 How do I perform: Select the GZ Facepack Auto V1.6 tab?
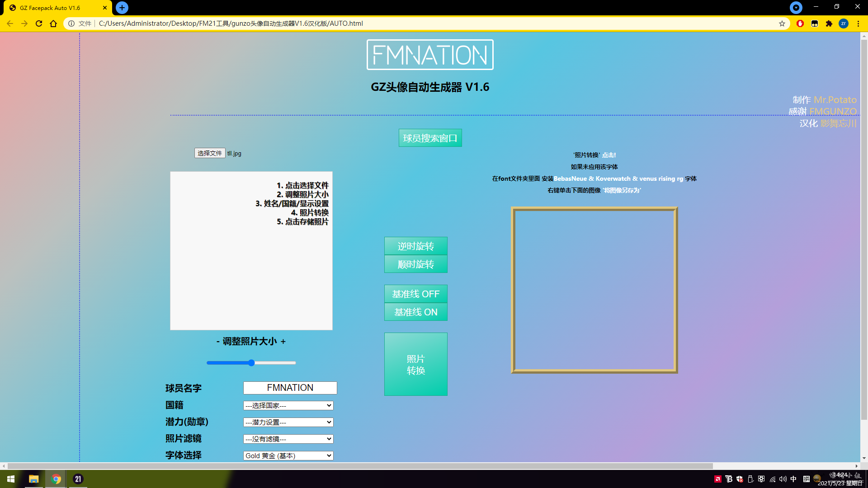click(x=57, y=8)
